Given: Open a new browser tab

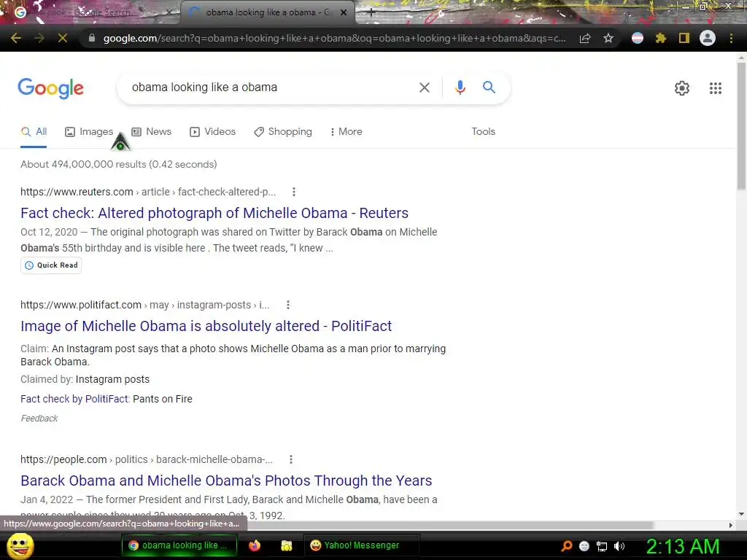Looking at the screenshot, I should point(371,13).
